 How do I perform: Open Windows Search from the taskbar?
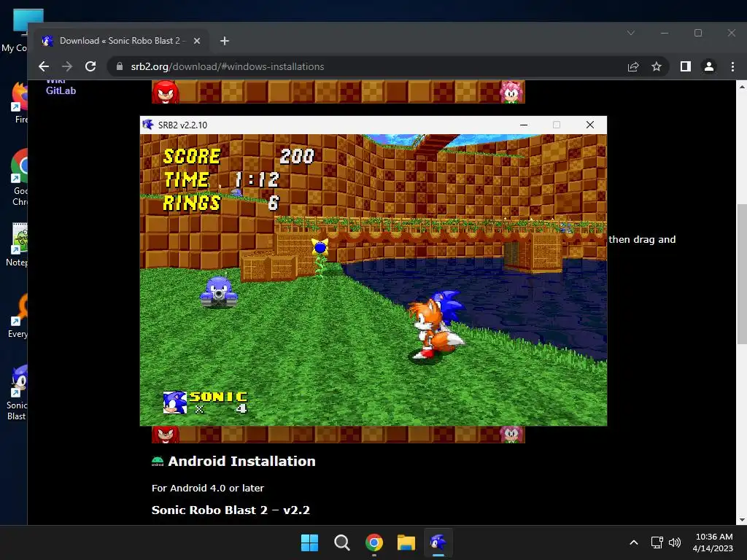pos(341,542)
